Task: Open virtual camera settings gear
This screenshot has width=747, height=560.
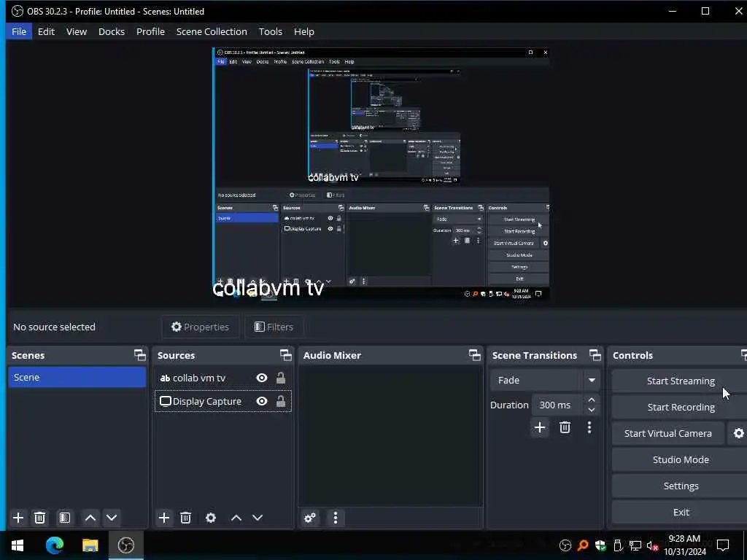Action: (x=738, y=433)
